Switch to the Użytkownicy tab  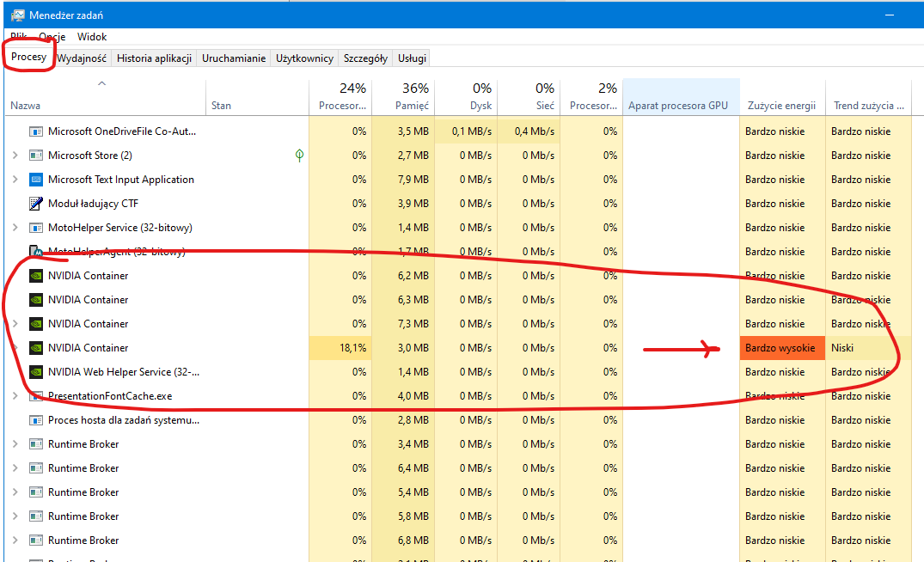(304, 58)
